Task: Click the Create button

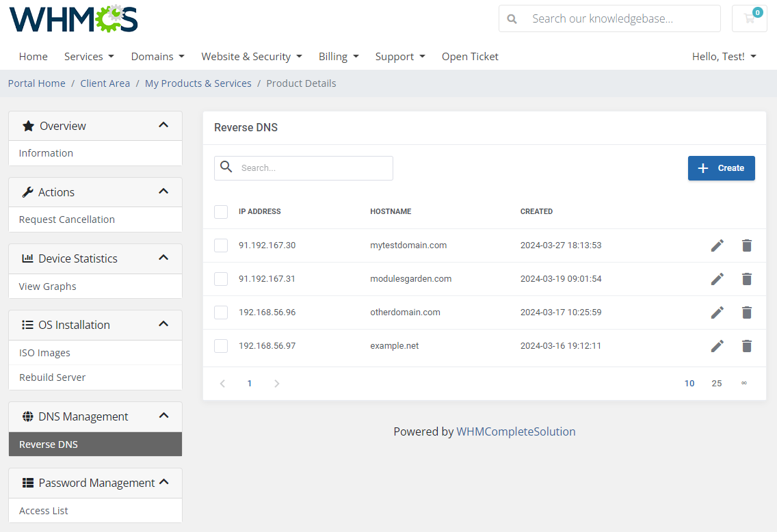Action: (721, 168)
